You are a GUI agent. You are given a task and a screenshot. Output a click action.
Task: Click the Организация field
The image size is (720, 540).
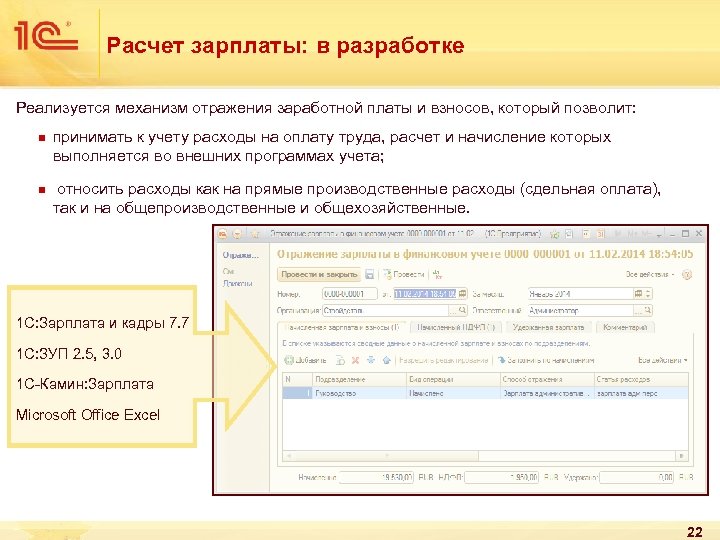(385, 311)
